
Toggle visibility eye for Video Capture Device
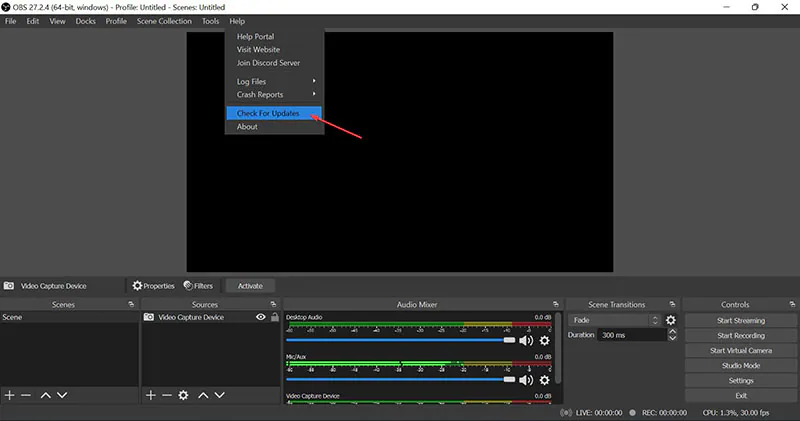pos(261,317)
